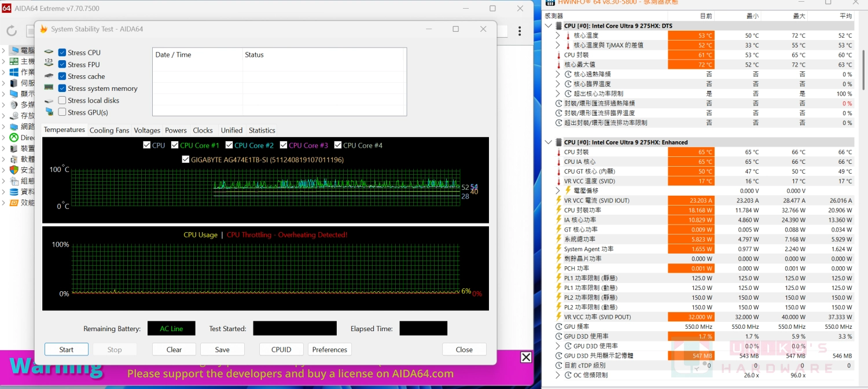Click the Stress system memory RAM icon
The image size is (868, 389).
pyautogui.click(x=49, y=88)
